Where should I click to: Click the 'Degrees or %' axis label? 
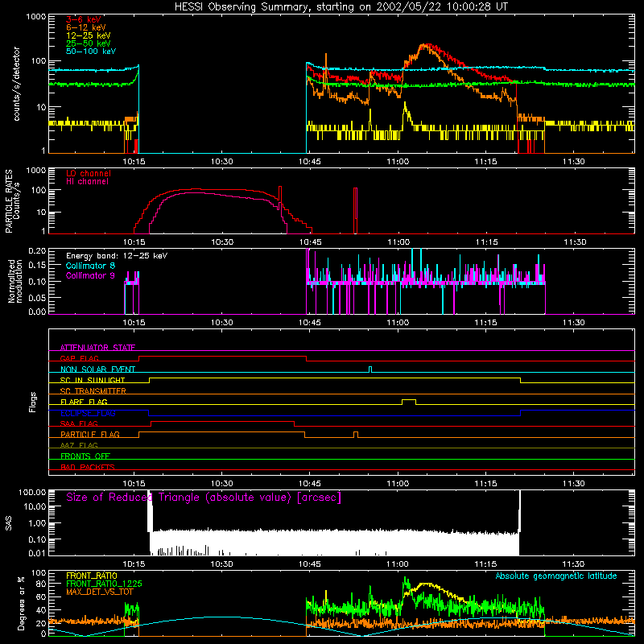tap(21, 603)
